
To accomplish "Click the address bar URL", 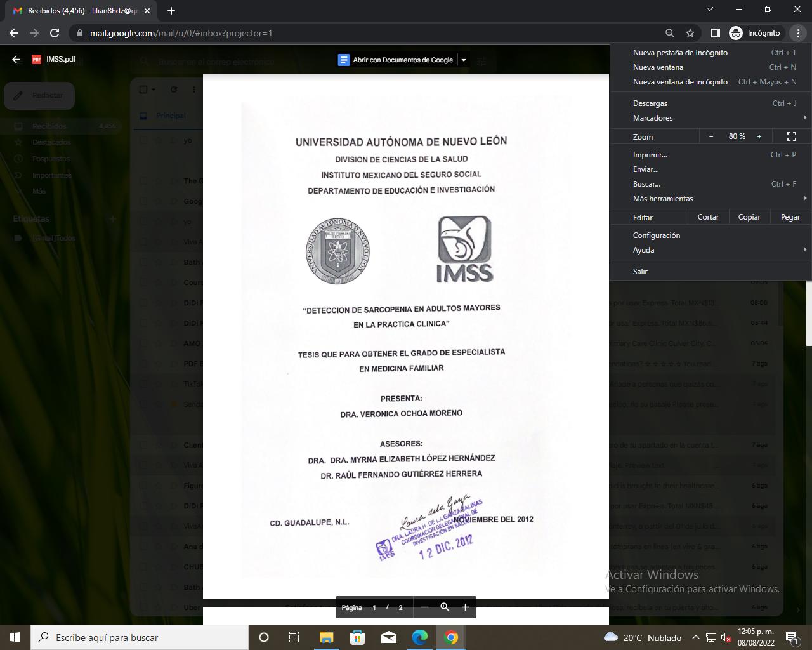I will point(181,33).
